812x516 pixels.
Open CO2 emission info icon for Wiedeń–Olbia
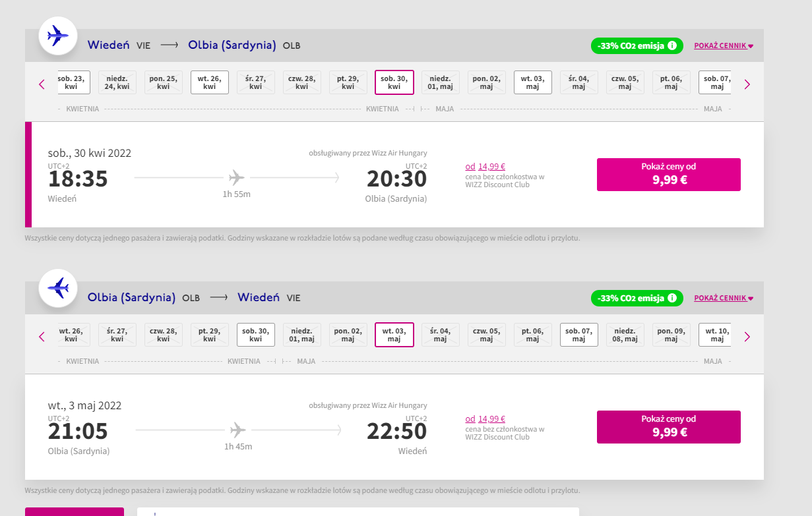click(672, 45)
